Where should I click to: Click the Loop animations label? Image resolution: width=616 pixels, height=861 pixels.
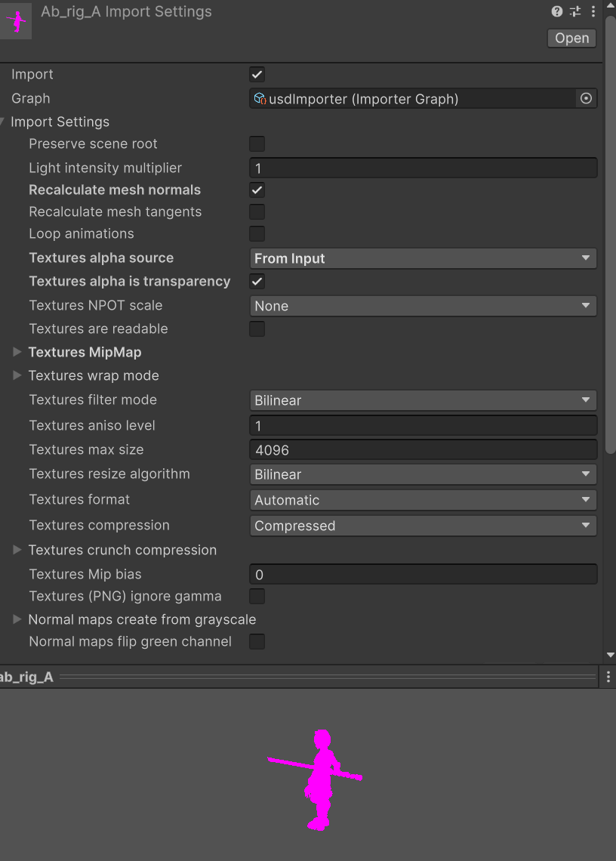[82, 234]
